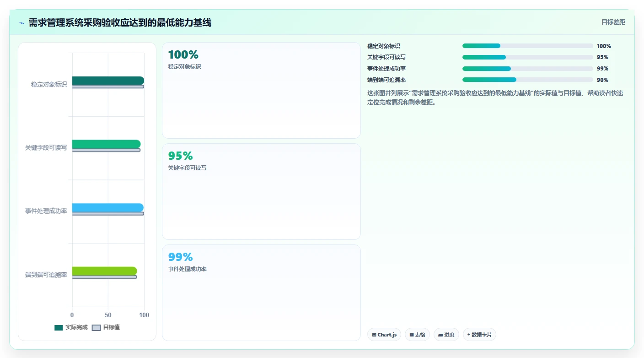Screen dimensions: 644x358
Task: Click the 关键字段可读写 chart axis label
Action: 46,148
